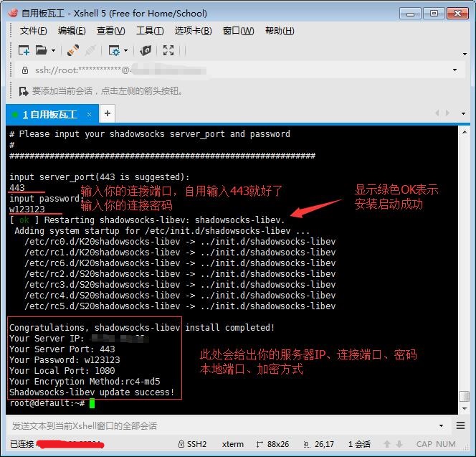The width and height of the screenshot is (476, 457).
Task: Click the terminal scrollbar down arrow
Action: pyautogui.click(x=465, y=409)
